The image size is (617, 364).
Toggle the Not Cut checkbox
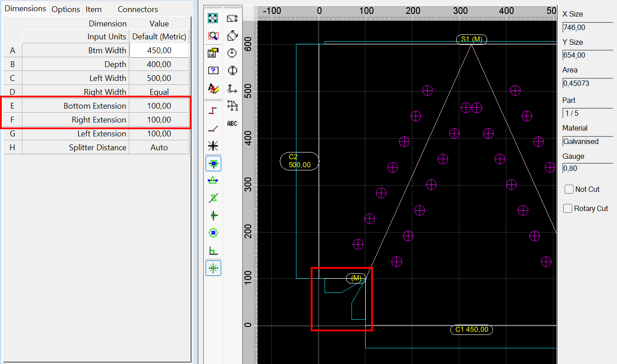(569, 189)
